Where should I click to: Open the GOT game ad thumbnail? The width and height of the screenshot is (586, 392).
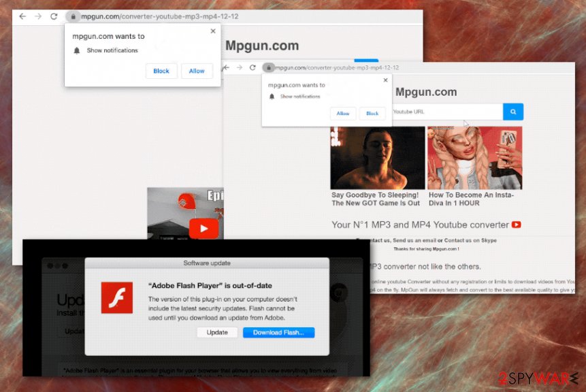tap(378, 158)
